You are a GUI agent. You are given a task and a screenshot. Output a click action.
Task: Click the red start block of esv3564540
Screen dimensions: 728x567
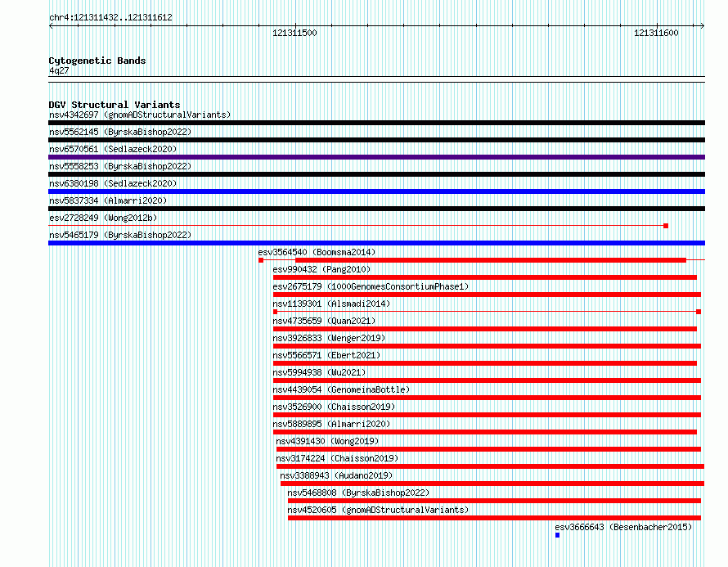click(x=261, y=260)
